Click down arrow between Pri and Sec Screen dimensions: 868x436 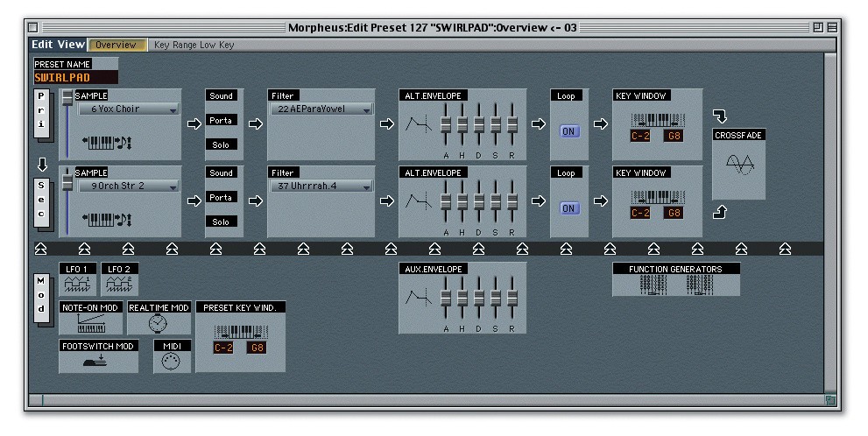42,165
